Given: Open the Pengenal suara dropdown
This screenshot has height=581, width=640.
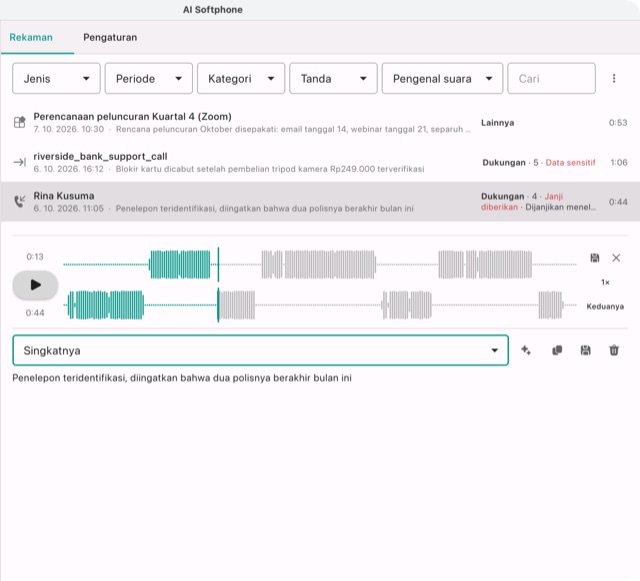Looking at the screenshot, I should [442, 78].
